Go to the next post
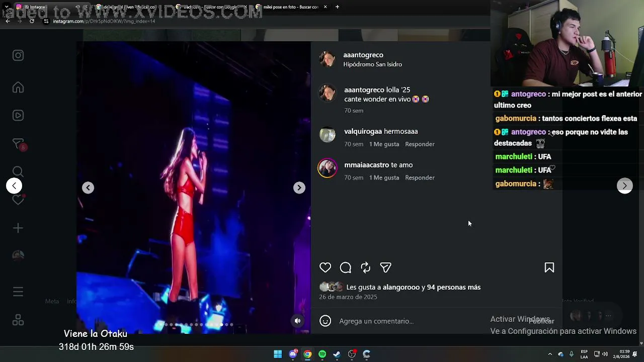This screenshot has width=644, height=362. [625, 186]
